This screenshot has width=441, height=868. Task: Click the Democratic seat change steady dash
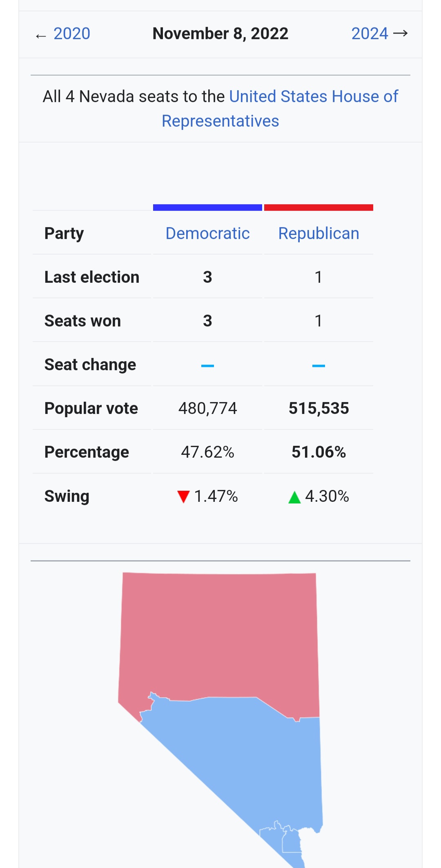coord(207,365)
